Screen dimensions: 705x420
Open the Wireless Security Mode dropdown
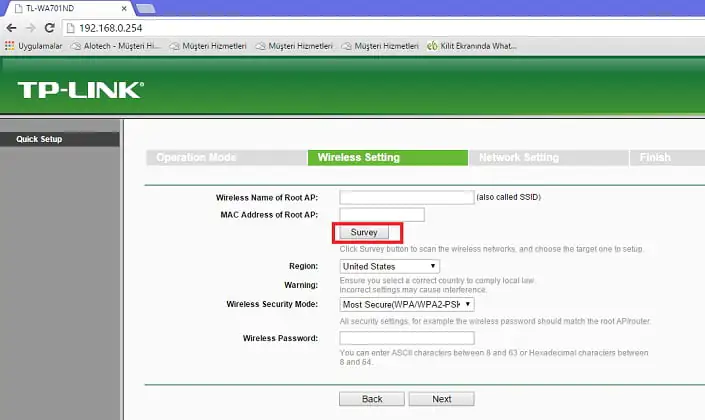pos(407,304)
